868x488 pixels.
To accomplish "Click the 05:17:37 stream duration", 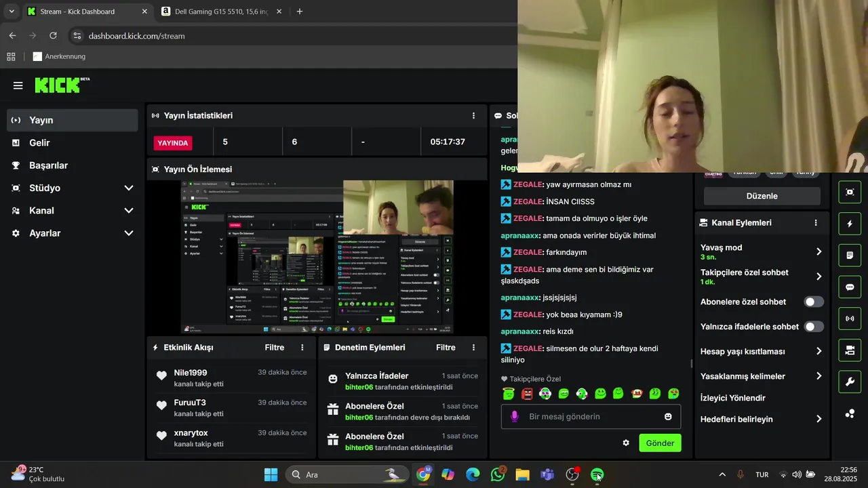I will pos(448,142).
